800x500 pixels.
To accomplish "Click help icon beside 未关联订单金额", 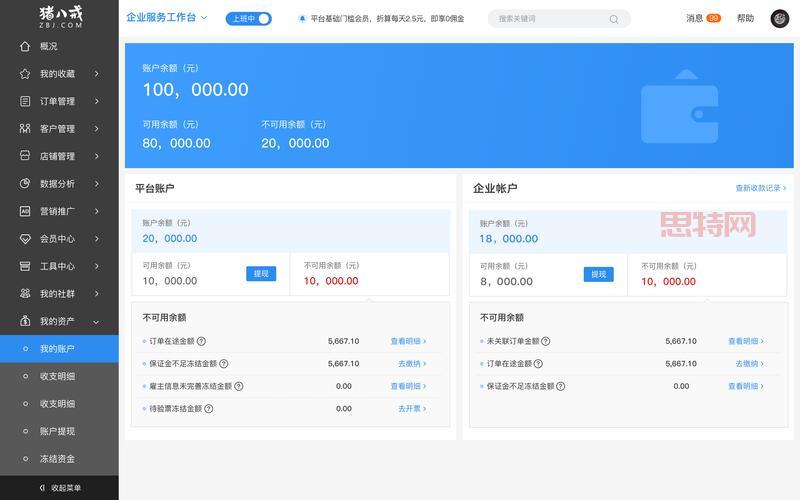I will coord(545,341).
